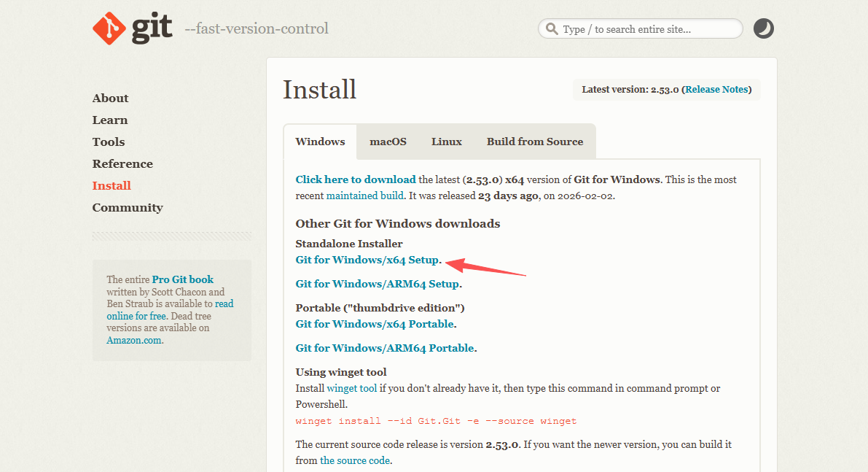This screenshot has height=472, width=868.
Task: Open the Learn sidebar page
Action: (109, 120)
